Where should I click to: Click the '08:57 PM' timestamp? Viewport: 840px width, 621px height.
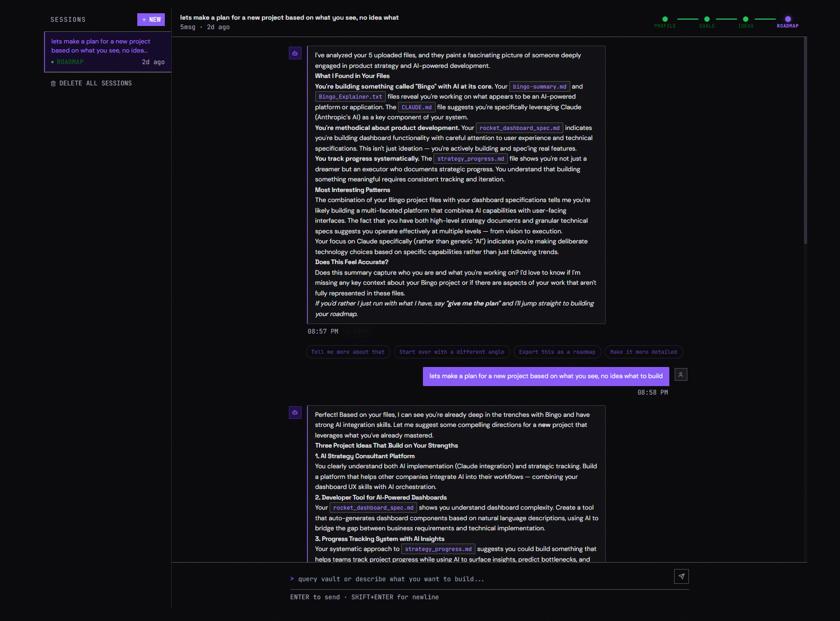click(323, 331)
